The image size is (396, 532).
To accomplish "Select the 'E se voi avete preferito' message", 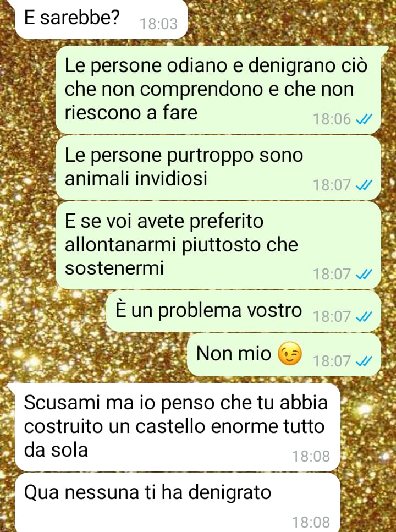I will click(x=218, y=245).
